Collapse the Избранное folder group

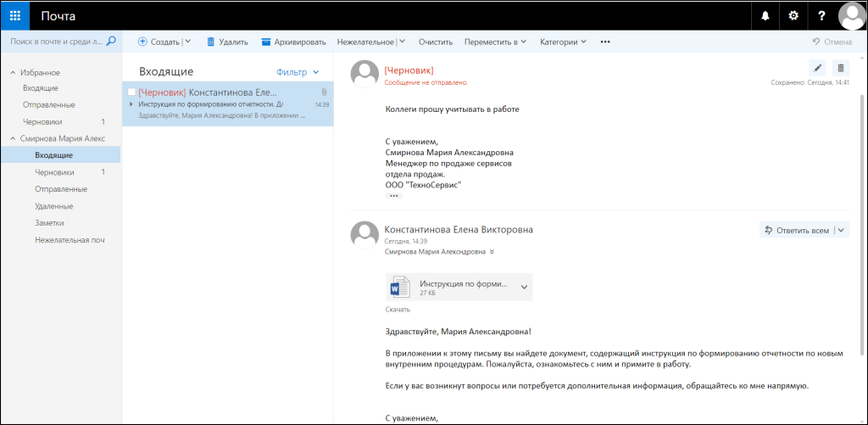coord(13,73)
